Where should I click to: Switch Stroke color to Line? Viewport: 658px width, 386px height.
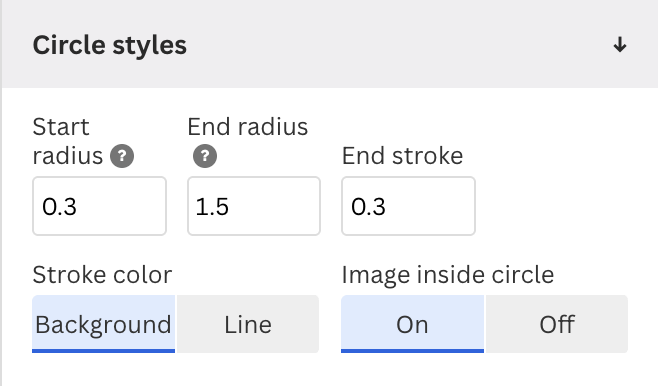pyautogui.click(x=248, y=324)
